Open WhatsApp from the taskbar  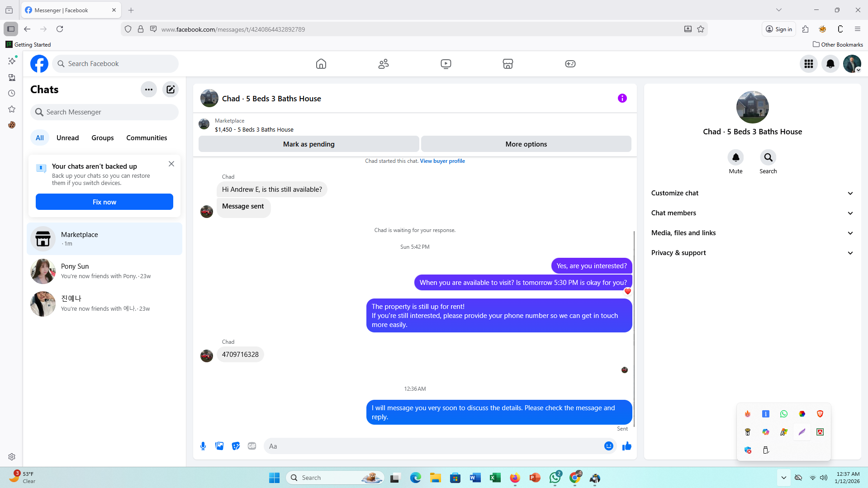click(x=555, y=478)
